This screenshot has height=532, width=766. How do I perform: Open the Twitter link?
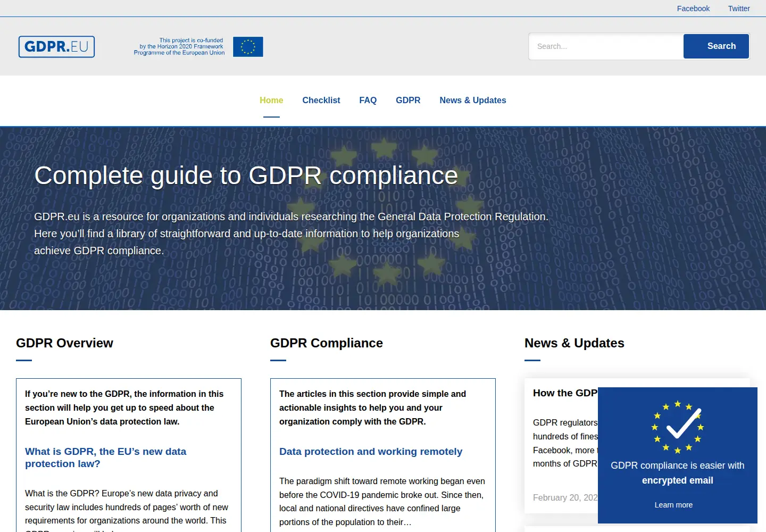pos(739,9)
